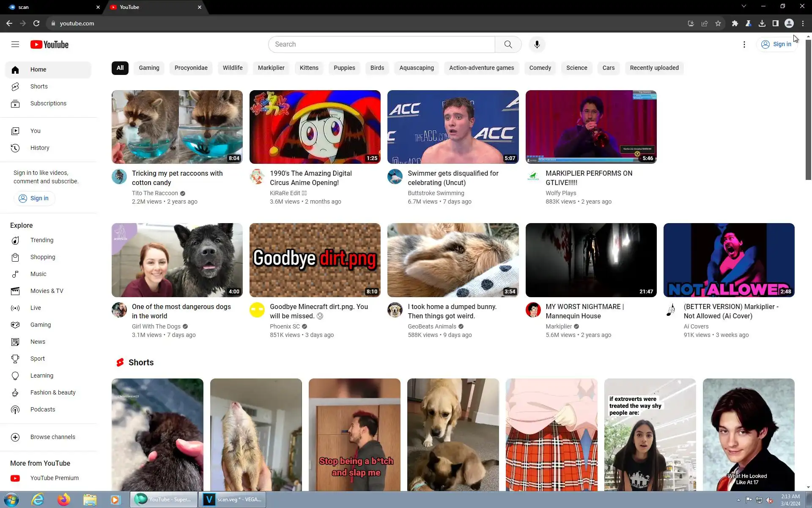Open Tito The Raccoon channel link
The image size is (812, 508).
[x=155, y=193]
